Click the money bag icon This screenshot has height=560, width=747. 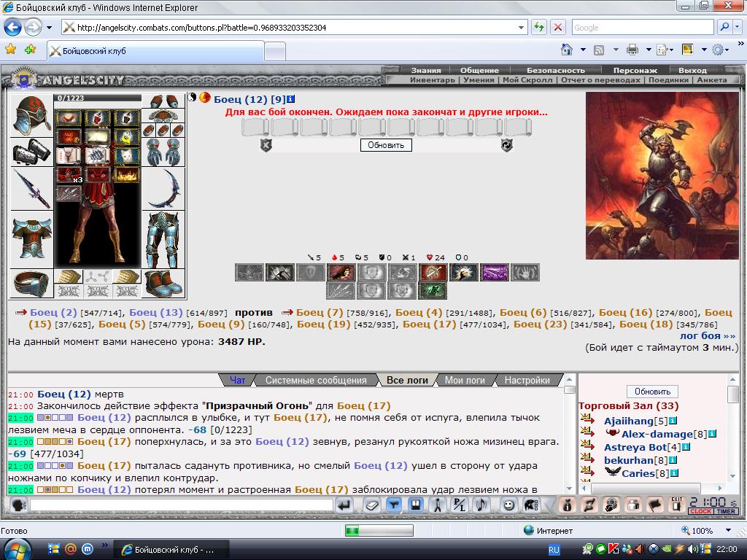(567, 505)
